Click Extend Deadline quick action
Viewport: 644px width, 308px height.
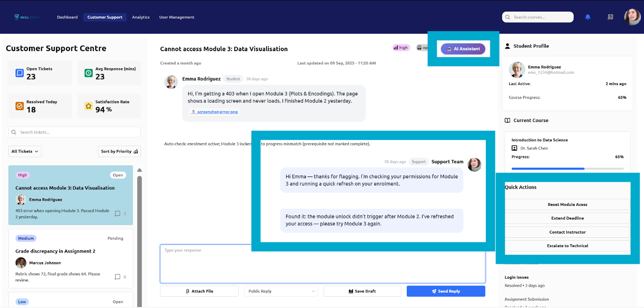pos(568,218)
